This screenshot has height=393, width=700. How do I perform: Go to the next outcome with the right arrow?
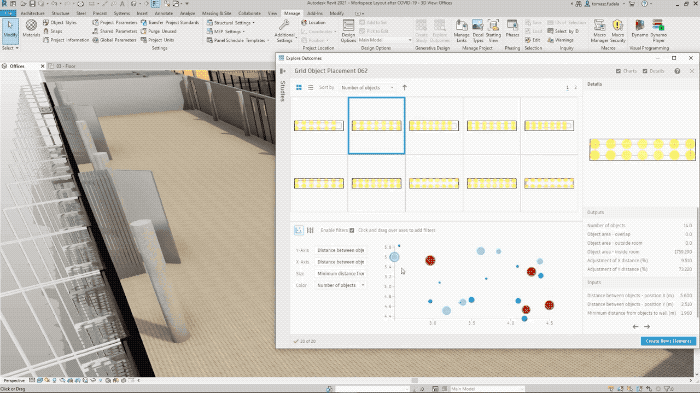coord(647,326)
